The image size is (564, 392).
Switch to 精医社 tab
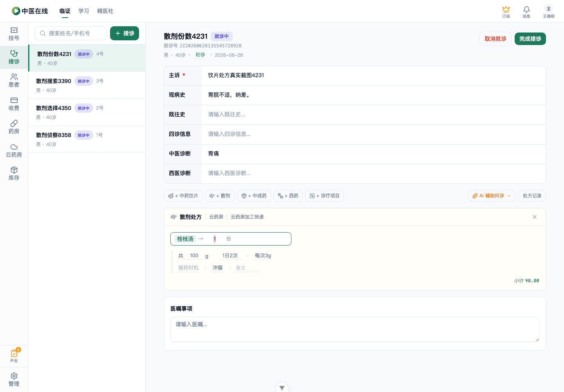pos(105,11)
